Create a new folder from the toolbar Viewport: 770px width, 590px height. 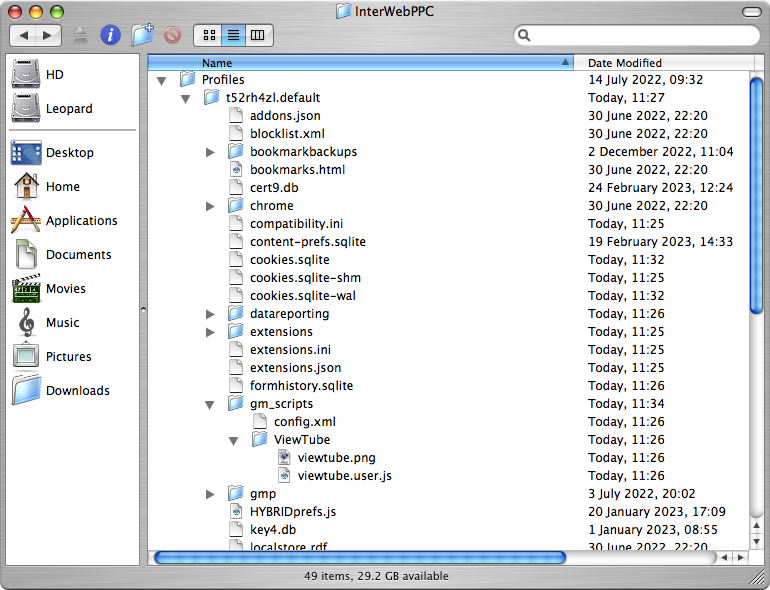point(142,35)
